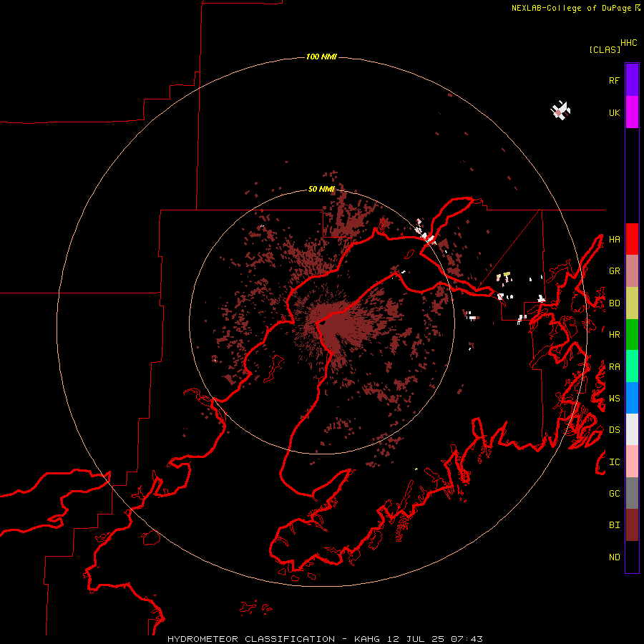Select the GC gray legend swatch
Screen dimensions: 644x644
pyautogui.click(x=632, y=493)
